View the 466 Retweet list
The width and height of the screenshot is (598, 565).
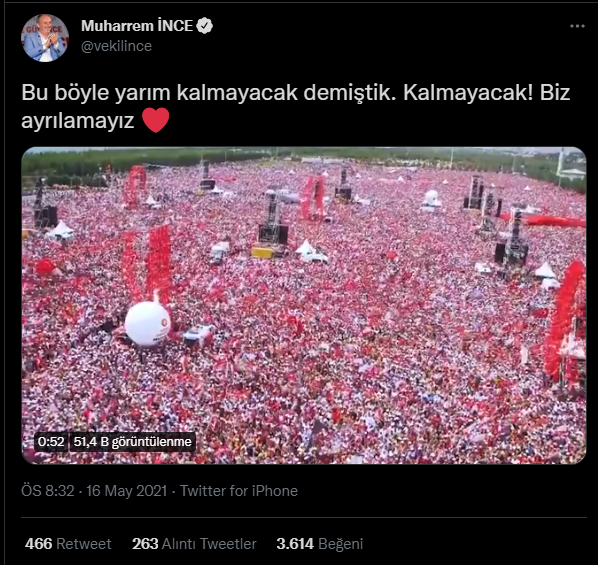coord(68,544)
